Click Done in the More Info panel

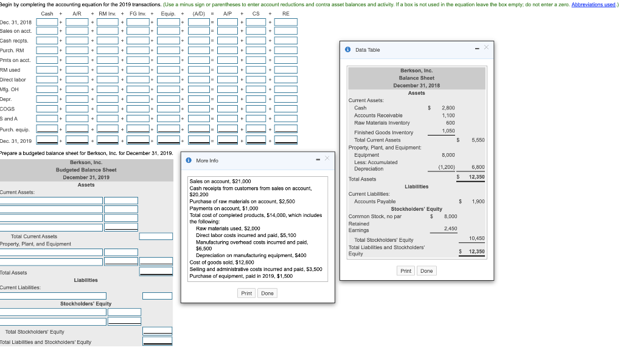[x=267, y=293]
